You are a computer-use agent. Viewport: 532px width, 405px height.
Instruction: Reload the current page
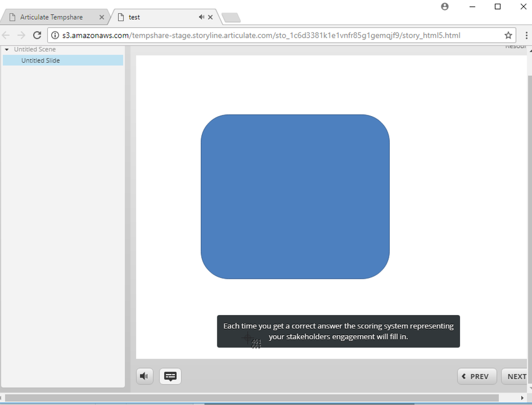click(37, 35)
